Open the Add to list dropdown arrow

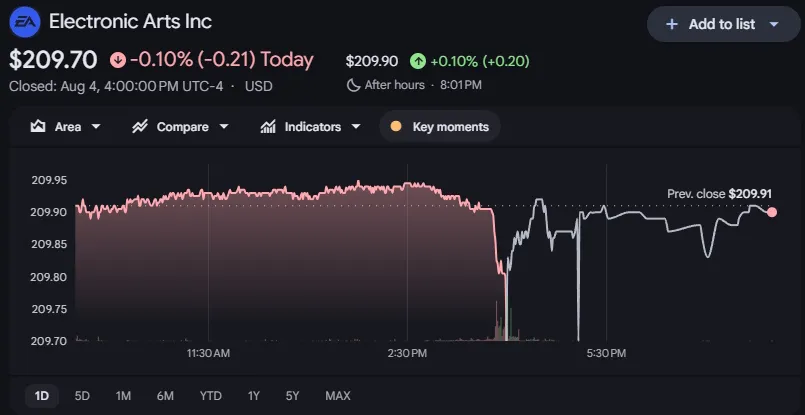coord(774,24)
